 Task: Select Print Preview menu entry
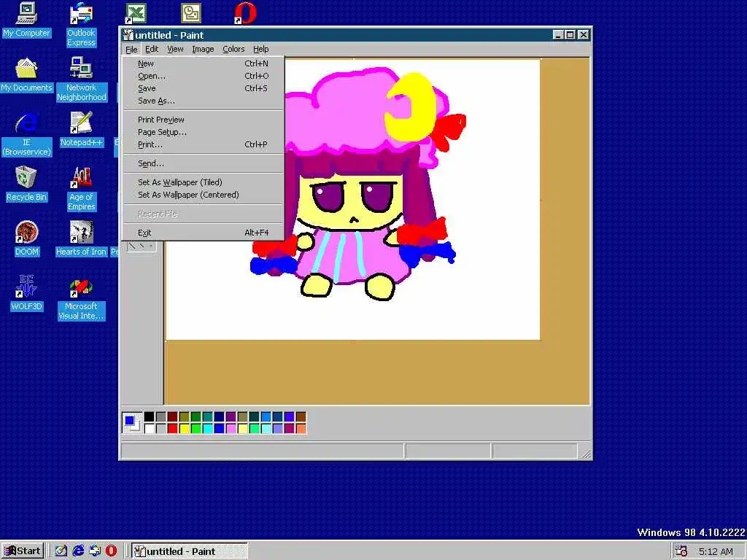(203, 120)
